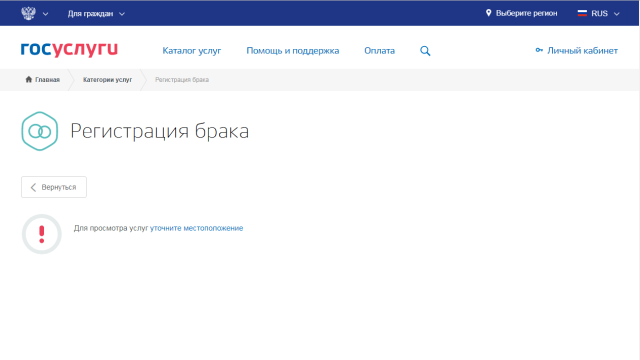Click the Russian flag icon

pos(582,13)
